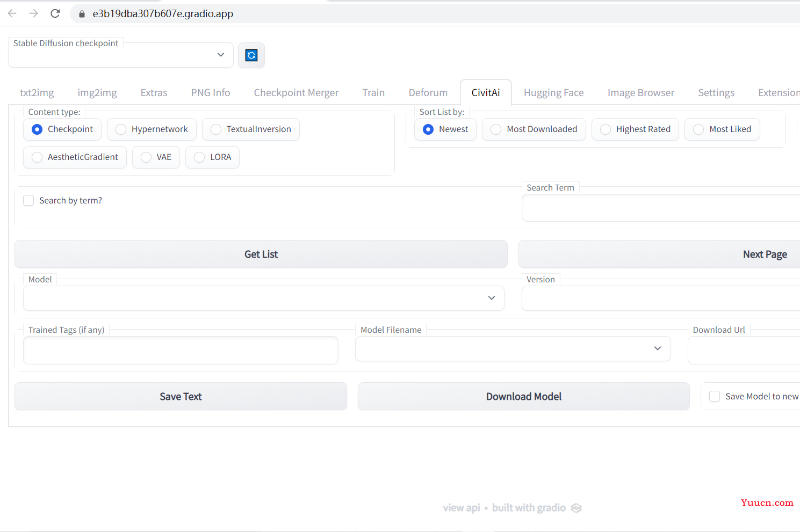Expand the Model dropdown
800x532 pixels.
tap(263, 298)
